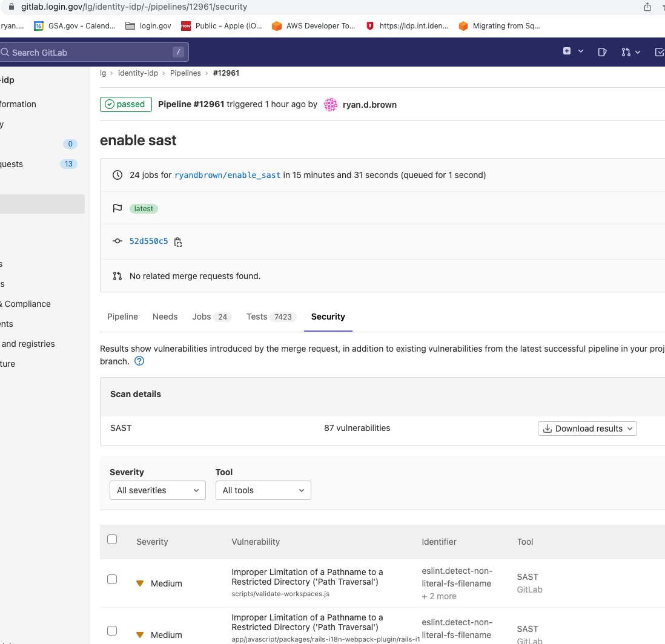Tick the select-all vulnerabilities checkbox
This screenshot has height=644, width=665.
click(112, 539)
